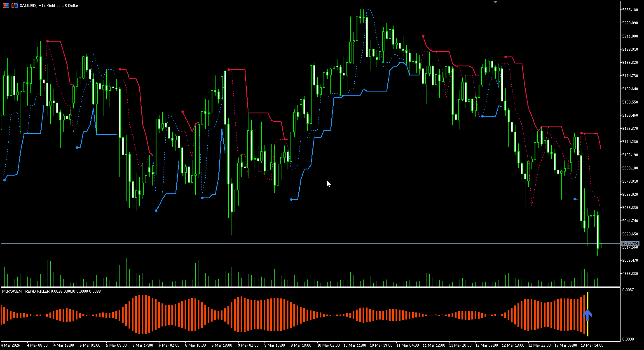Image resolution: width=644 pixels, height=350 pixels.
Task: Click the 9 Mar 02:00 time label
Action: pos(248,345)
